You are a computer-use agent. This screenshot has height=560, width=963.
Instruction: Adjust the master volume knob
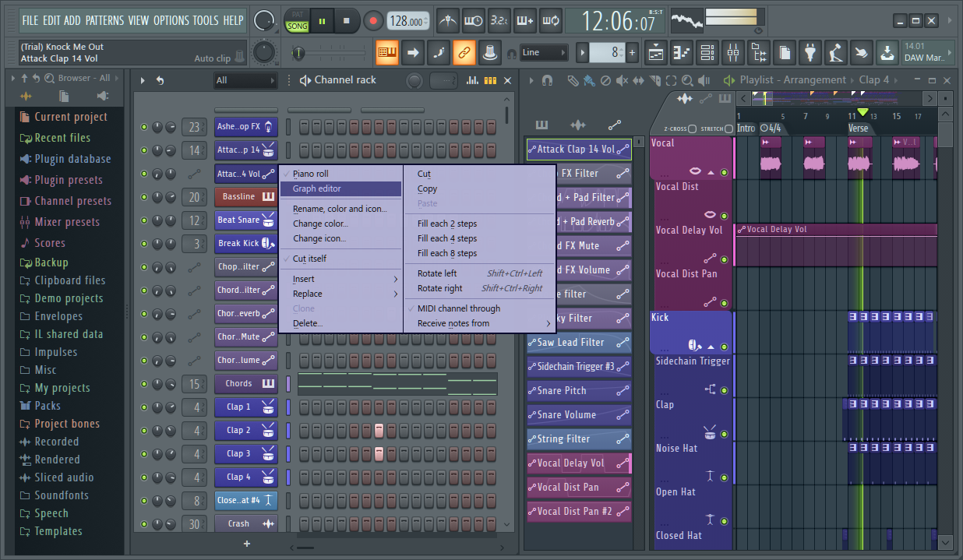[x=265, y=21]
